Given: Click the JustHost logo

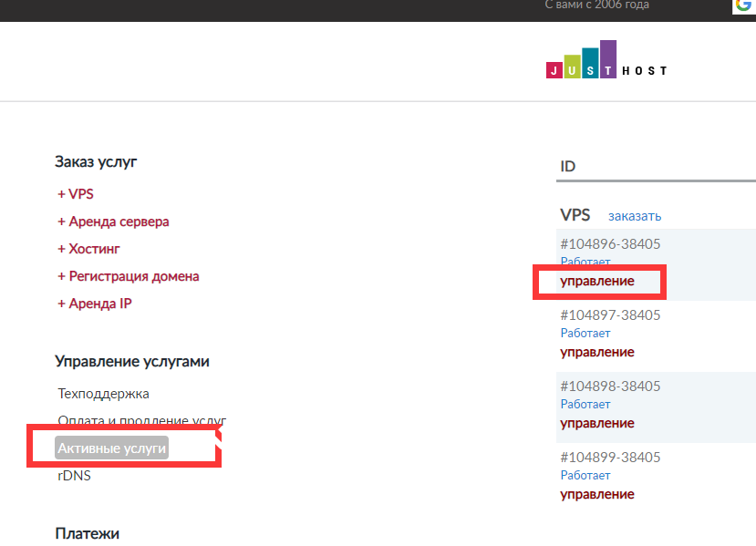Looking at the screenshot, I should [x=606, y=64].
